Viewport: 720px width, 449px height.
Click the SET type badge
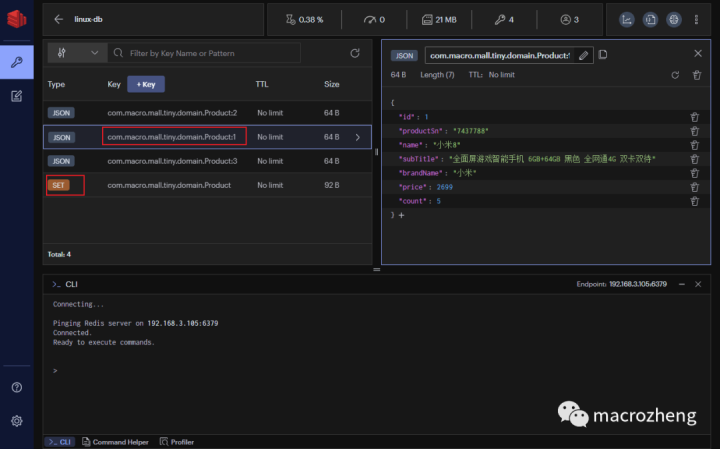(x=58, y=185)
